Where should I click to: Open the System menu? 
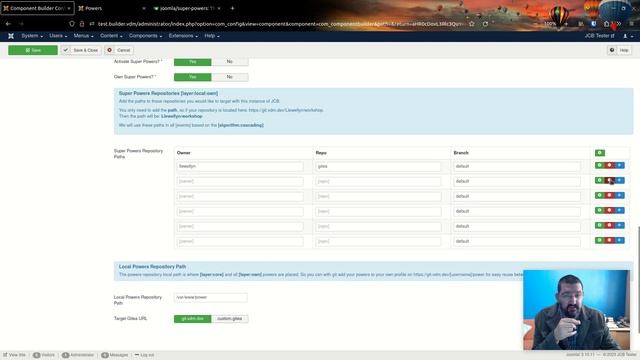32,36
